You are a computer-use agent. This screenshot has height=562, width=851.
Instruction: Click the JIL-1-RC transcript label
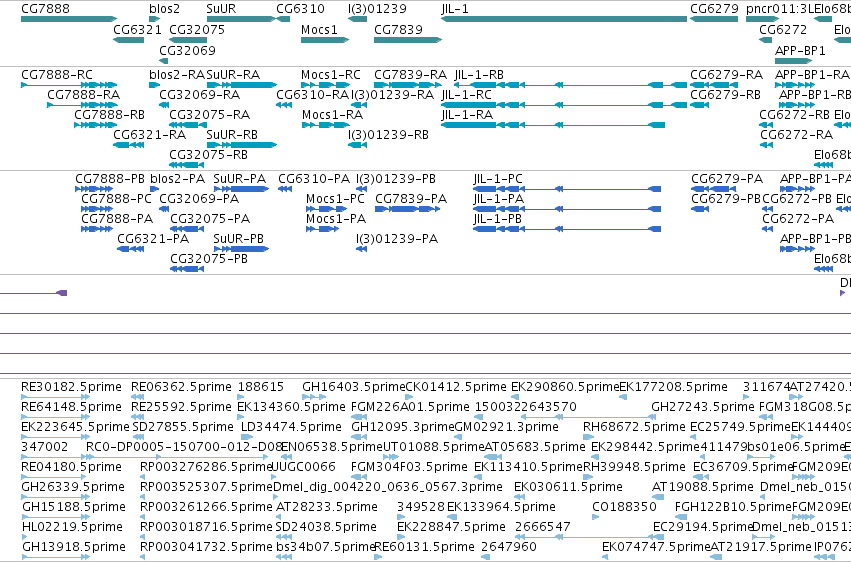pos(467,94)
